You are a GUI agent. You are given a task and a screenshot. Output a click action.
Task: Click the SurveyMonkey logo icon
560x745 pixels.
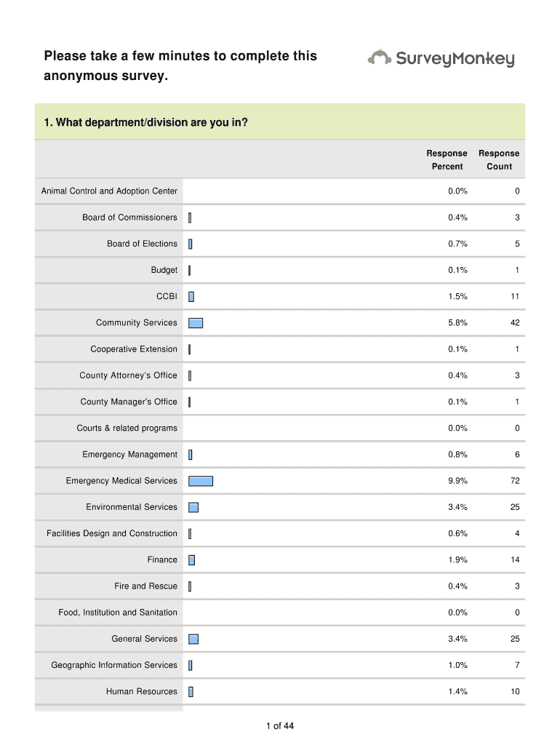pyautogui.click(x=380, y=57)
